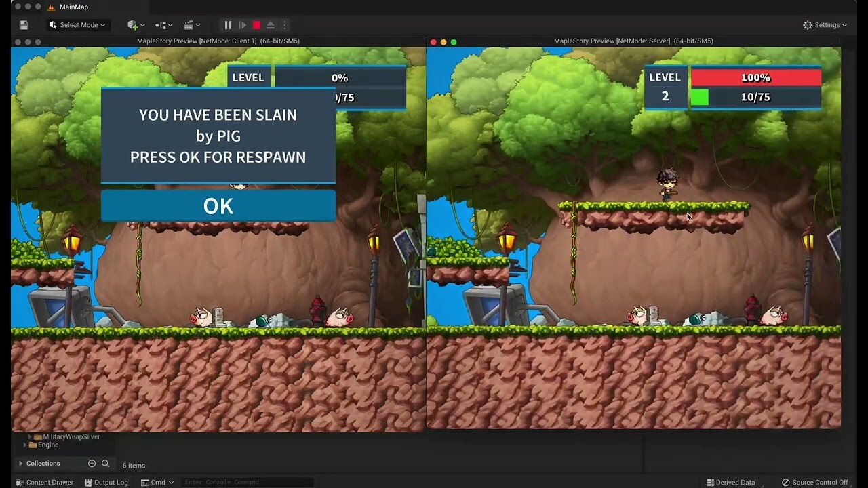Open the Select Mode dropdown
This screenshot has height=488, width=868.
point(77,24)
